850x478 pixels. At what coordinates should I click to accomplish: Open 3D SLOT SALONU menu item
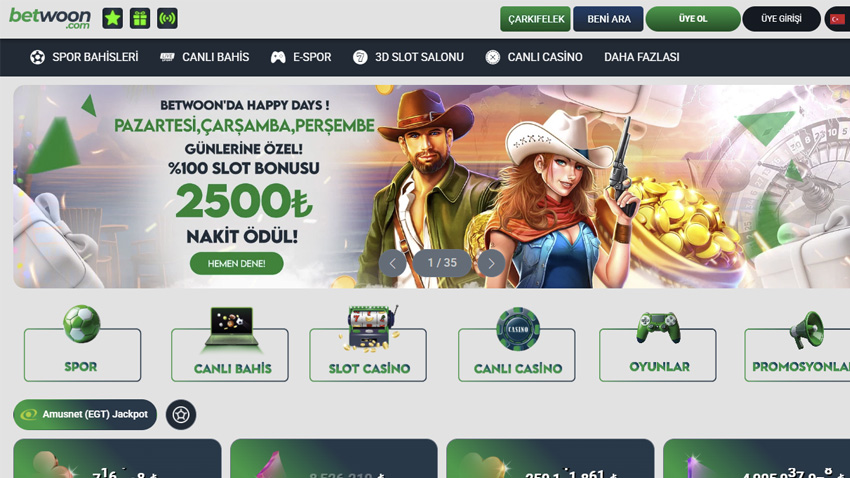point(408,57)
